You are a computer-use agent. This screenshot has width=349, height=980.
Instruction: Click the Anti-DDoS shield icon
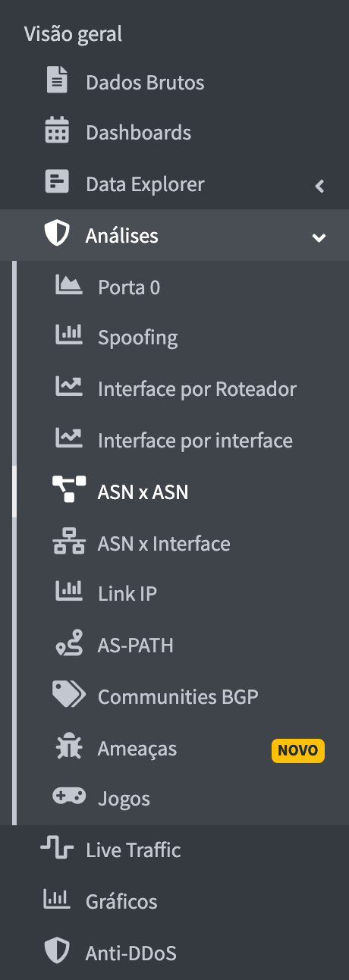click(57, 952)
